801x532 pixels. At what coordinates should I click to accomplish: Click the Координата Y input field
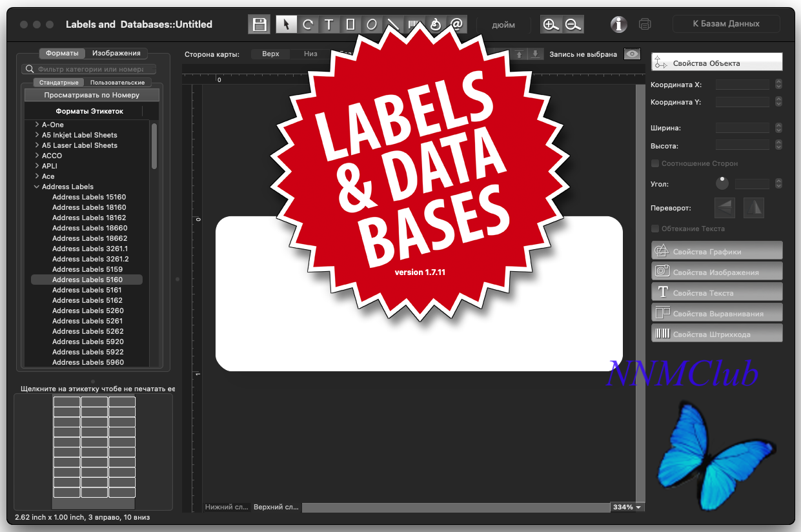[742, 102]
